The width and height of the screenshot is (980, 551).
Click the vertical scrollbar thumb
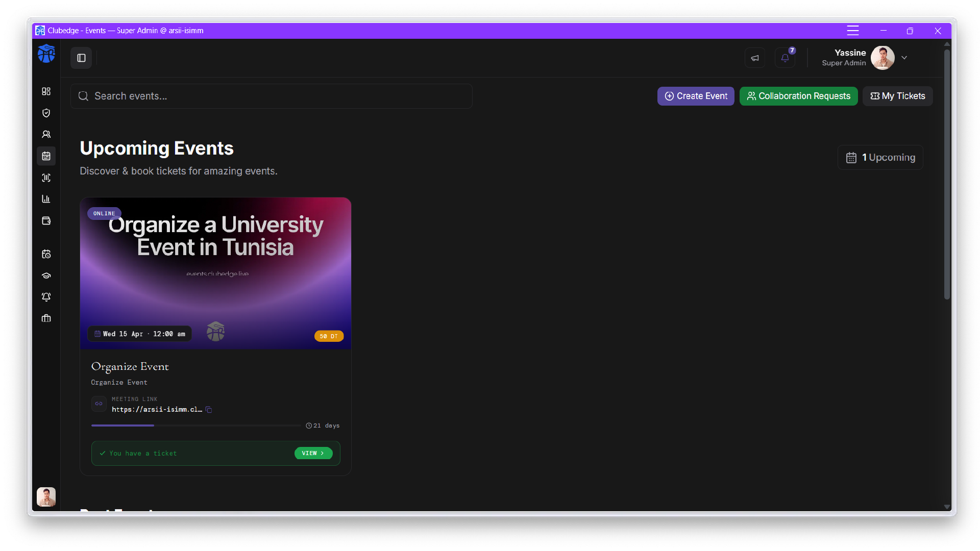[947, 174]
